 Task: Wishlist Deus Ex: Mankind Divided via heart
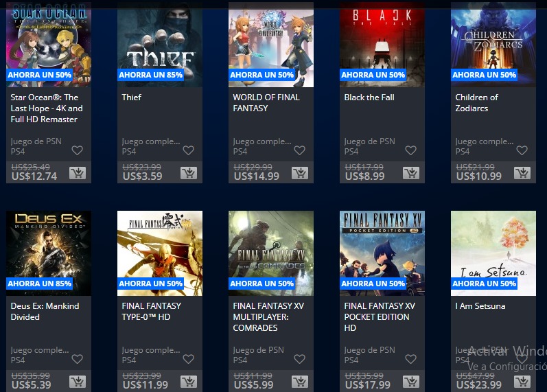[77, 359]
